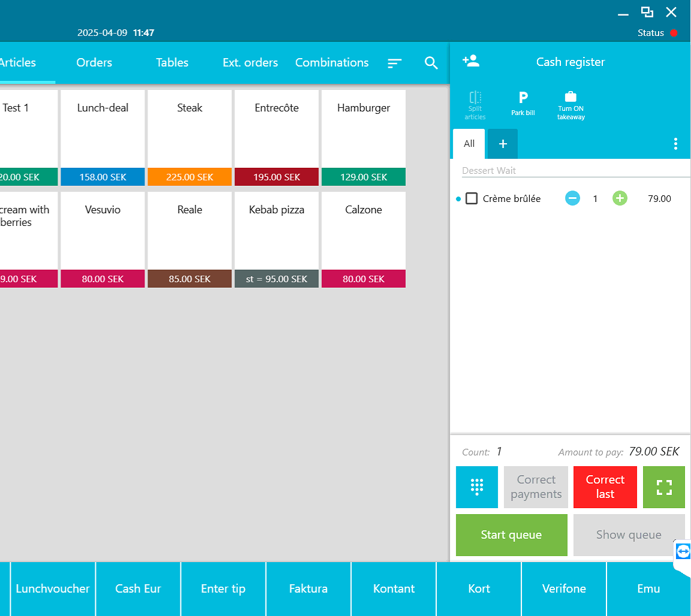
Task: Open the article search magnifier
Action: [x=431, y=63]
